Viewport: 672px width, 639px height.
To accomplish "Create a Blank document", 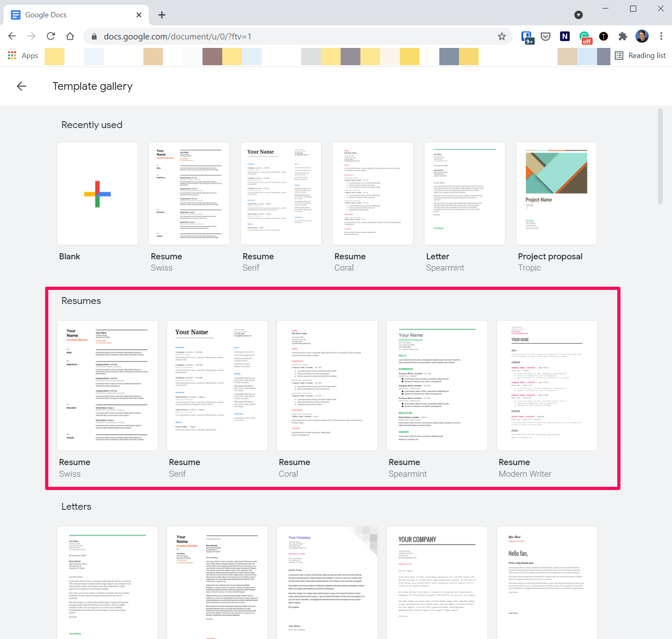I will pos(97,194).
